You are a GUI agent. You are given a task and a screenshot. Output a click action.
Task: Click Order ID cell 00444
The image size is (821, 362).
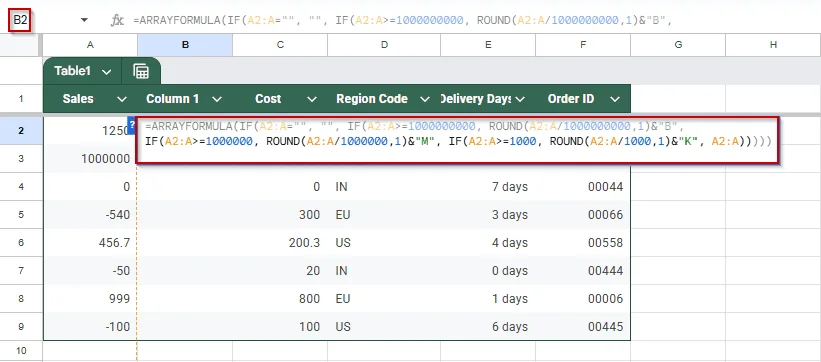point(583,270)
